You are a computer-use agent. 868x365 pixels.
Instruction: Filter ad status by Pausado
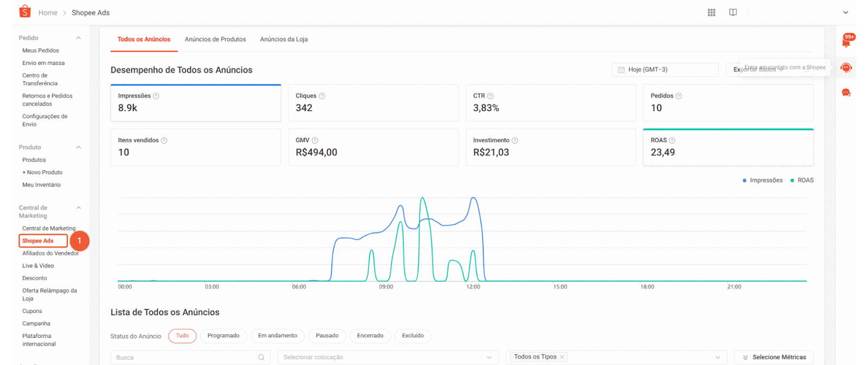coord(327,336)
